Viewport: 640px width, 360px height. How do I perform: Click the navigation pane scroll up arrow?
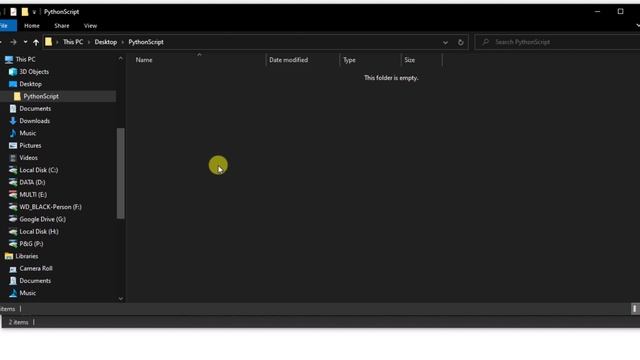(120, 59)
